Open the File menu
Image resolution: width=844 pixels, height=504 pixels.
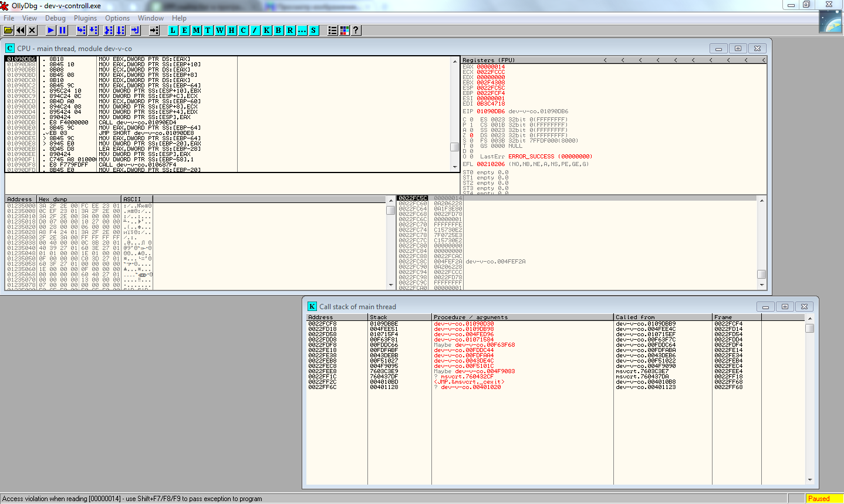pyautogui.click(x=9, y=18)
